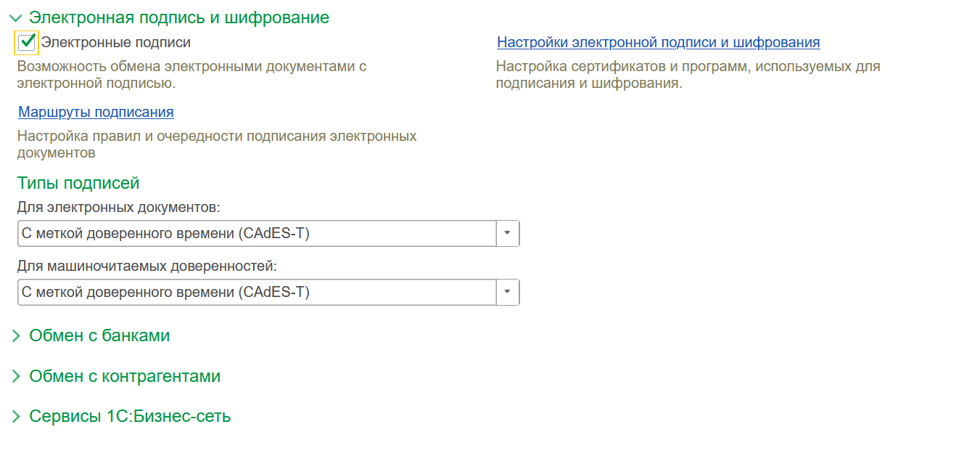Click the "Сервисы 1С:Бизнес-сеть" section title

[130, 417]
